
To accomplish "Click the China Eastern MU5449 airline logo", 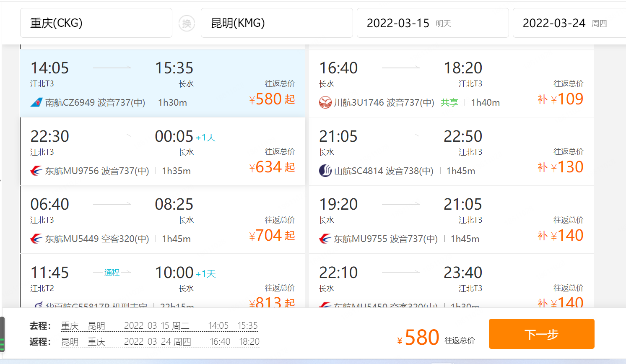I will pyautogui.click(x=36, y=239).
